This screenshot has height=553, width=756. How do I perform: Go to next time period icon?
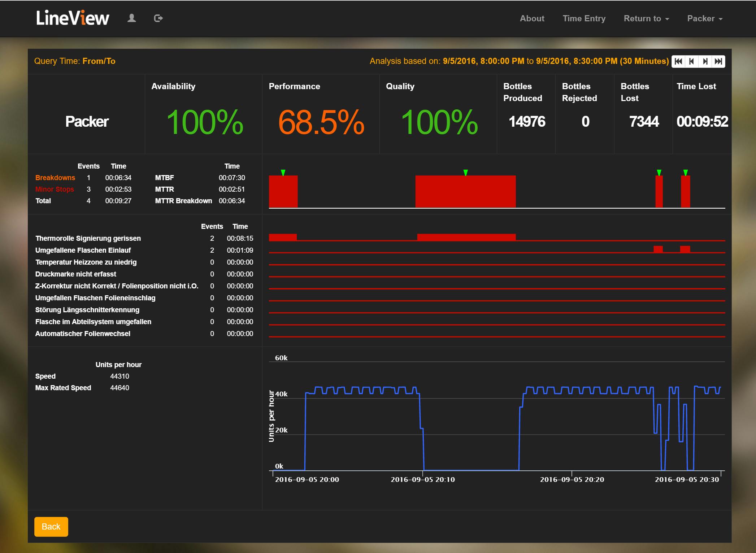pyautogui.click(x=705, y=61)
